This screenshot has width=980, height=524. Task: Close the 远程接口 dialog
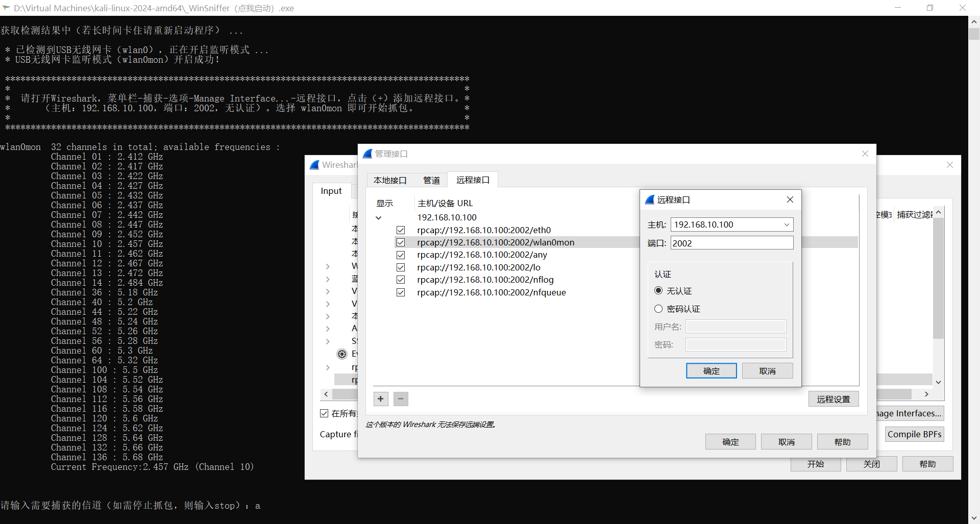point(790,199)
